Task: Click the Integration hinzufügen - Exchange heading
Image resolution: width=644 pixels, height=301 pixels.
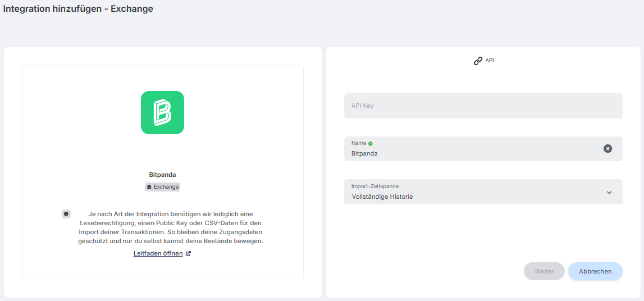Action: tap(79, 8)
